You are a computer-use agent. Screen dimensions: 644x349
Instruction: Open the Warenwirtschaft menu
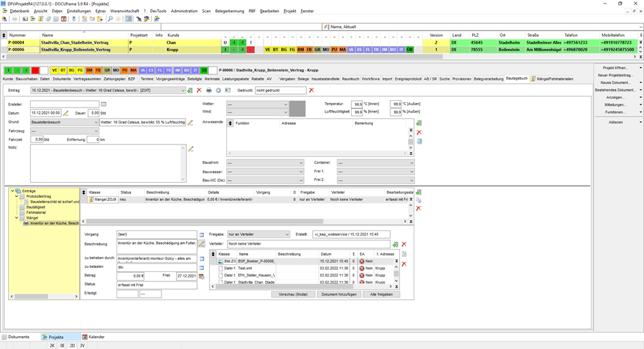[125, 11]
